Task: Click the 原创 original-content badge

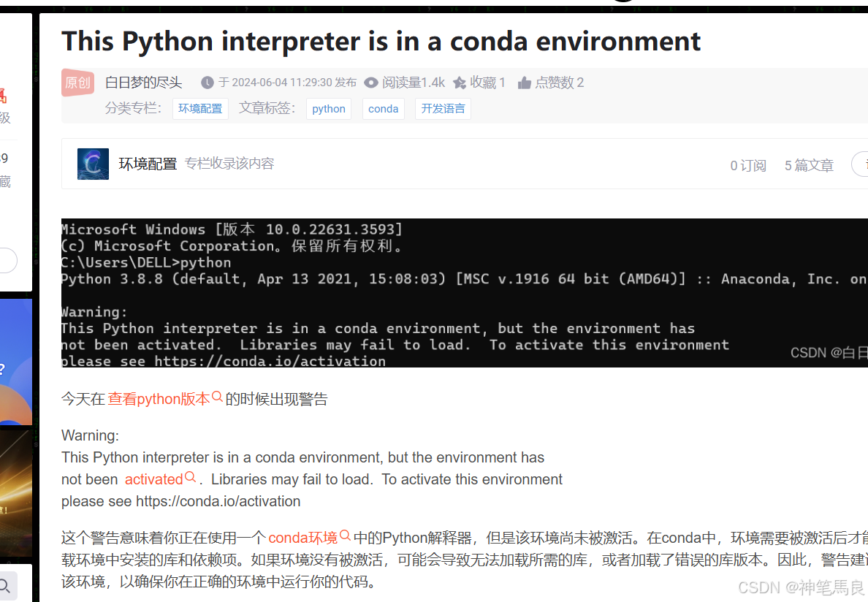Action: point(77,83)
